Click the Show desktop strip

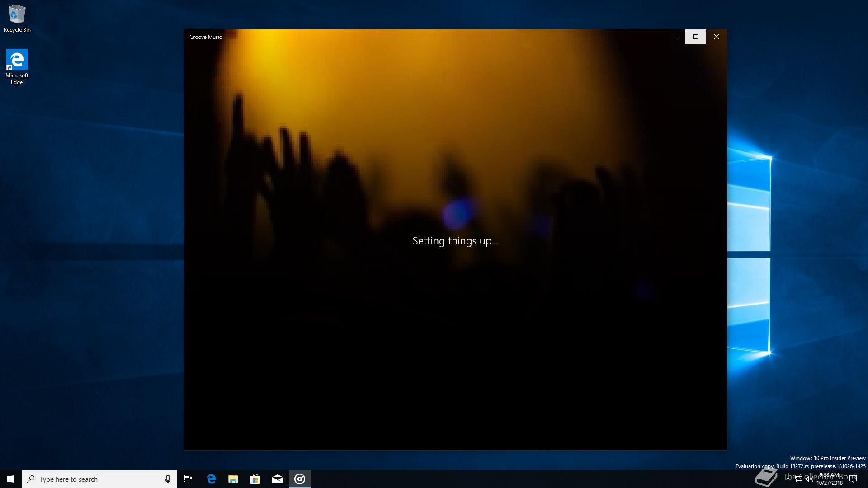866,479
